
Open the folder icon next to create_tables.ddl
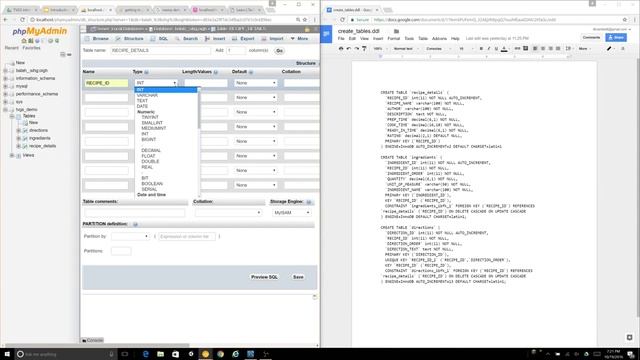(x=396, y=31)
